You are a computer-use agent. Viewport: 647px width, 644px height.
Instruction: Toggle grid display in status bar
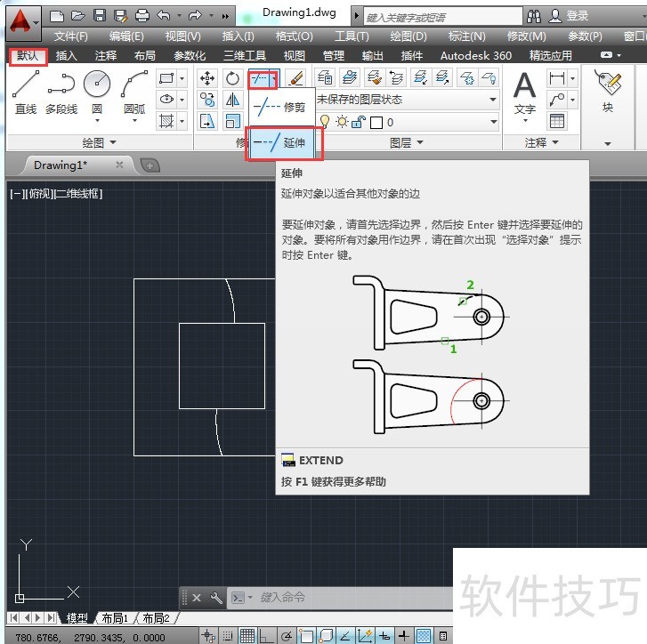(247, 636)
